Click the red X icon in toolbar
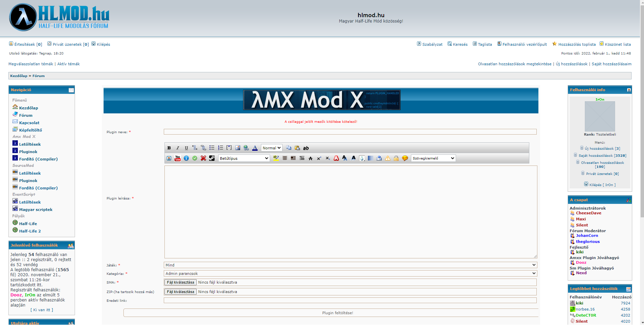 click(x=203, y=158)
